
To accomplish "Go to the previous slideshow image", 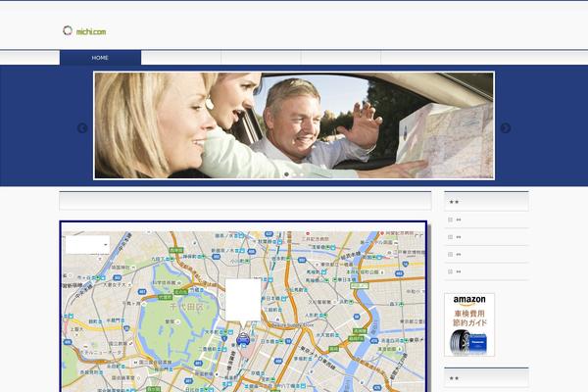I will tap(82, 128).
